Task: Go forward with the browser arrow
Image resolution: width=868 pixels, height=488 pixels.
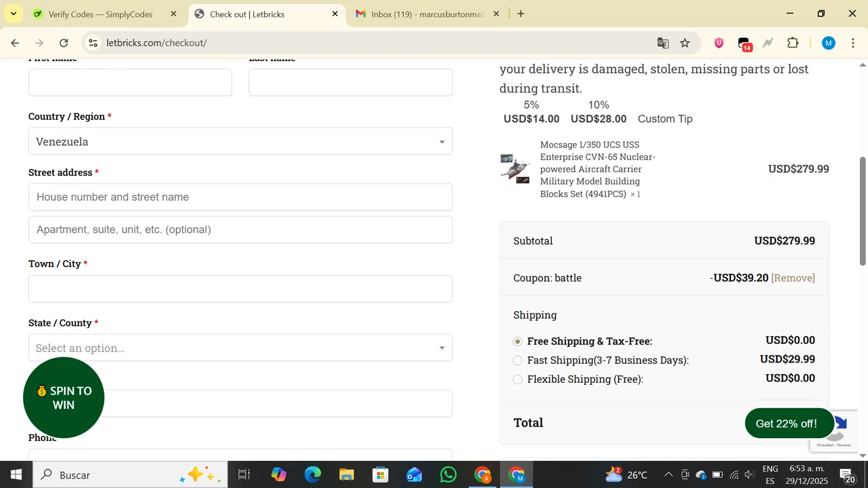Action: (x=39, y=43)
